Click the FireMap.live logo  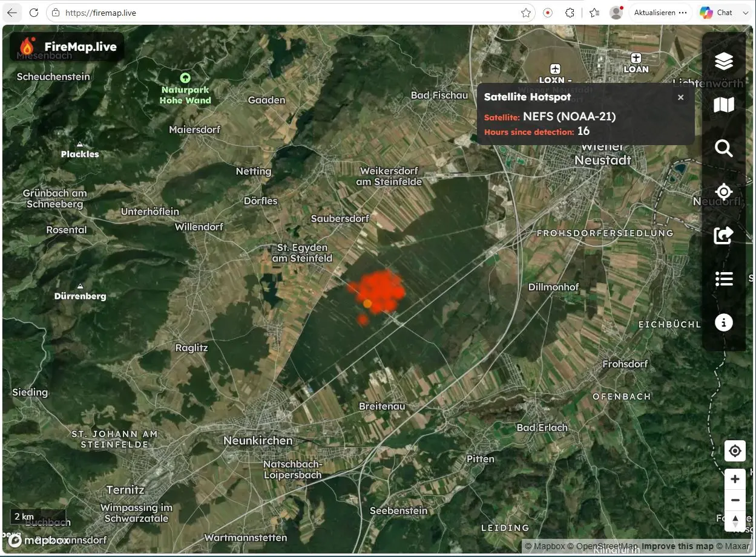(67, 47)
